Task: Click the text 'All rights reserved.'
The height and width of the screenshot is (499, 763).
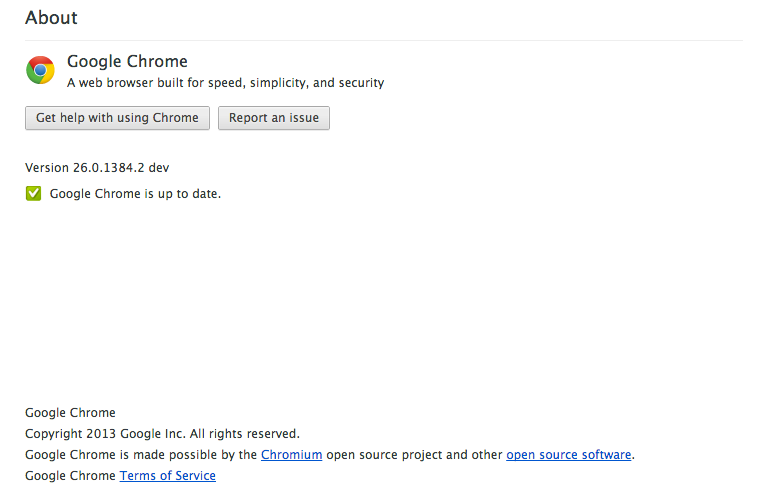Action: tap(245, 434)
